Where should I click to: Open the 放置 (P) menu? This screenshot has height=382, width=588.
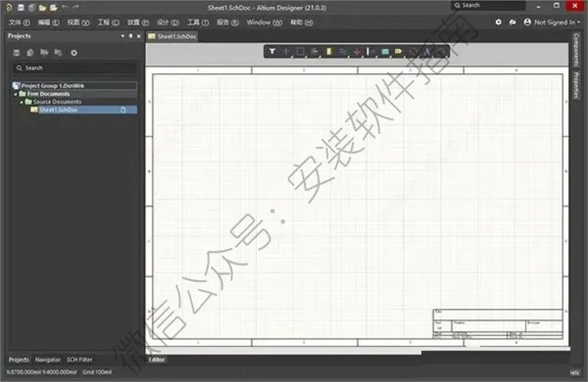138,23
